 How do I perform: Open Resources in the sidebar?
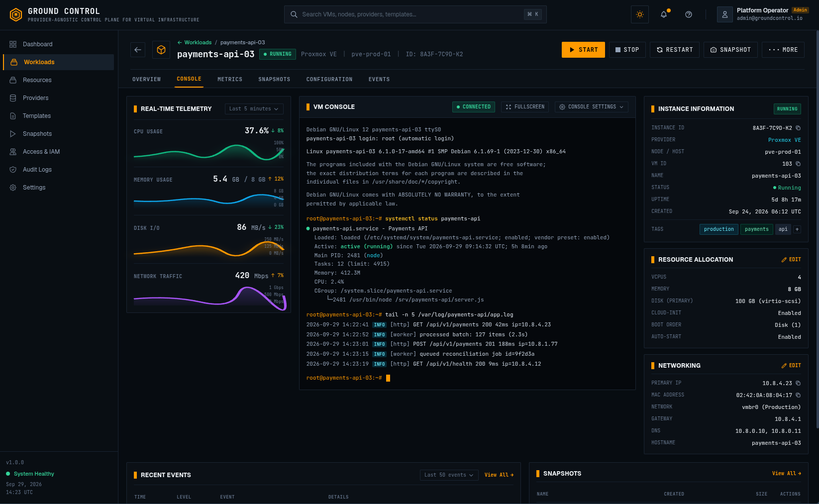point(59,80)
